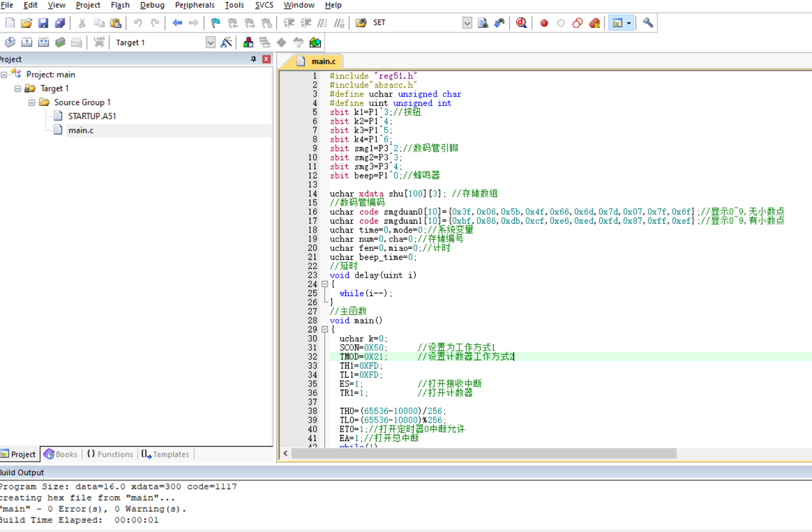This screenshot has width=812, height=532.
Task: Save the current file with the floppy icon
Action: pos(43,23)
